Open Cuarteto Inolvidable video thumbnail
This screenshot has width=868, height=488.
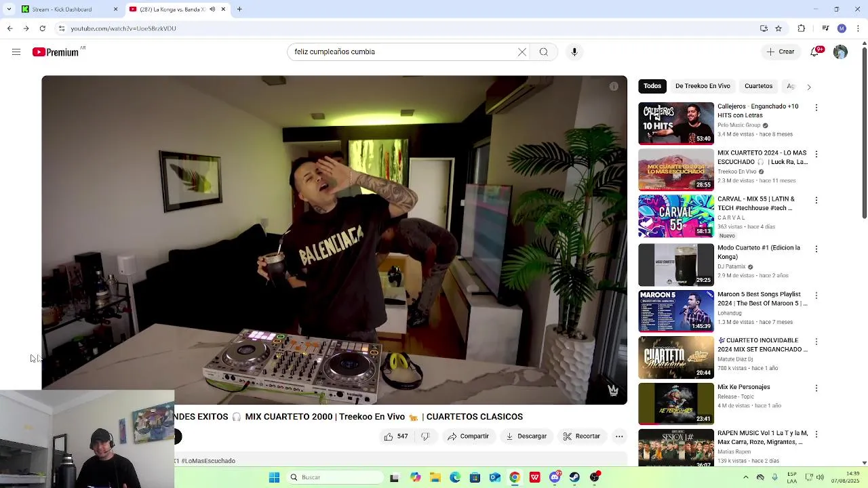[x=676, y=357]
